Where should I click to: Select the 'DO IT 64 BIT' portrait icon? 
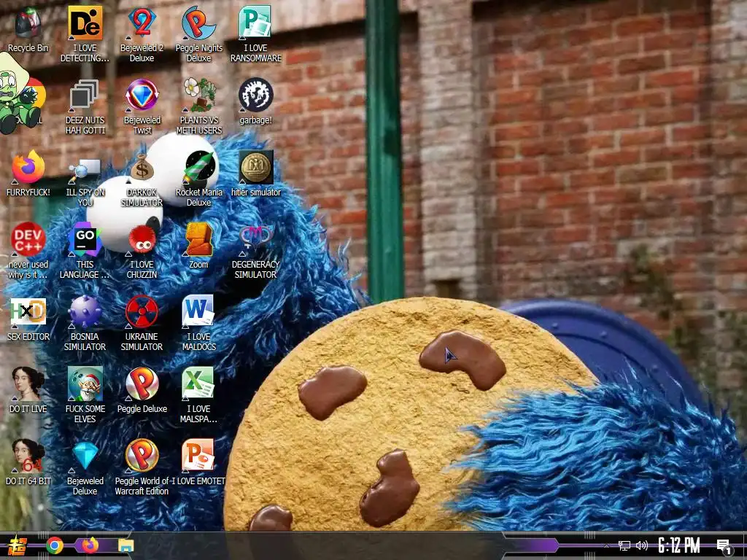(28, 456)
